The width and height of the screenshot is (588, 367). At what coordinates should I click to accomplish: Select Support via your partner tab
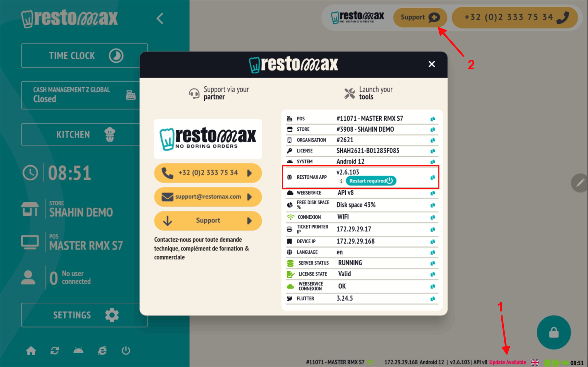coord(219,93)
